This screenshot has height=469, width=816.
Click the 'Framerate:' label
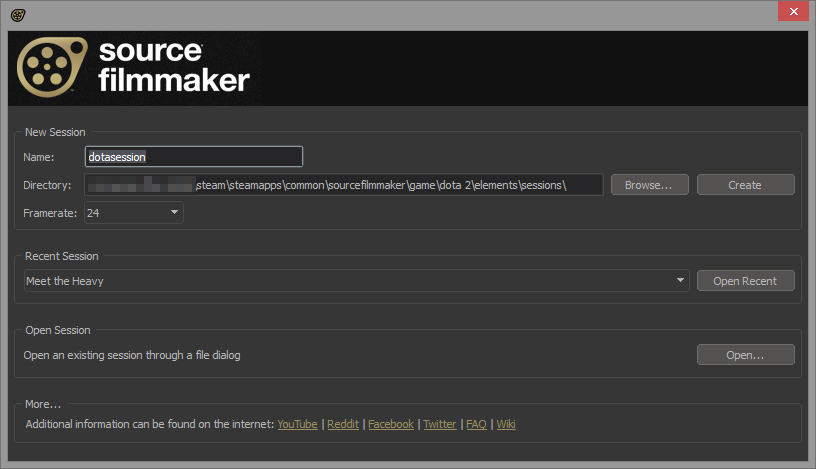click(50, 213)
